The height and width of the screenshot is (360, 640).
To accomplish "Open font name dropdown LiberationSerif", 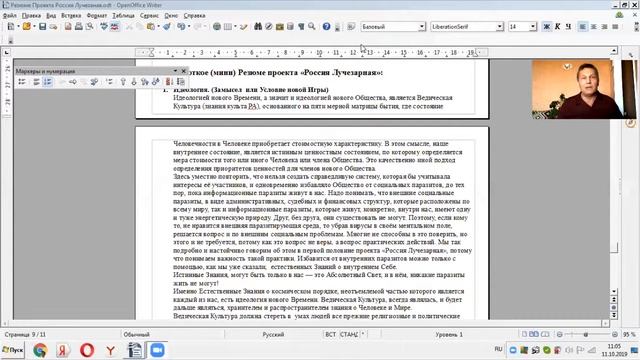I will click(x=500, y=27).
